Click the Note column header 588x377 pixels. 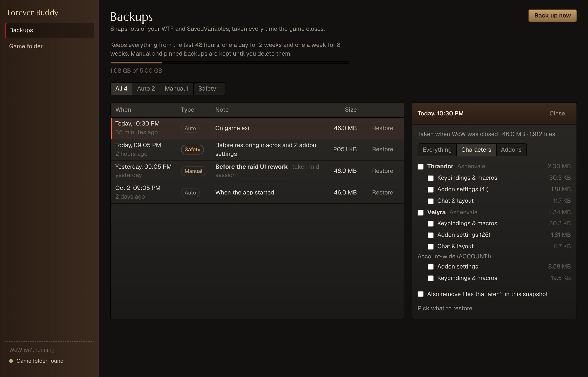[x=222, y=110]
